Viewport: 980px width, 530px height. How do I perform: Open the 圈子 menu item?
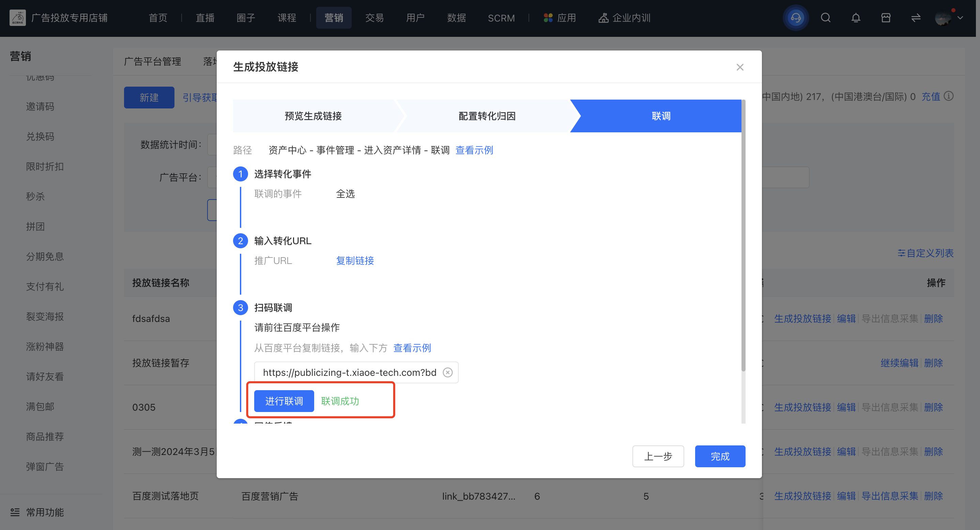tap(246, 18)
